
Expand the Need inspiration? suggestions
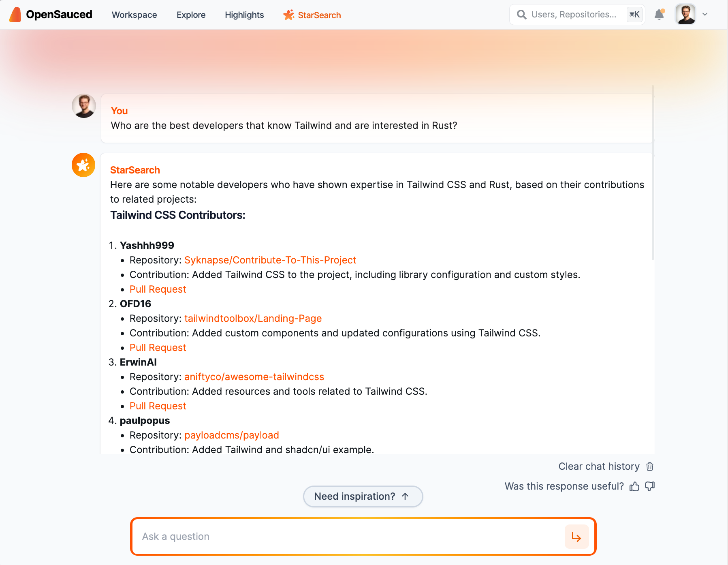pos(363,497)
